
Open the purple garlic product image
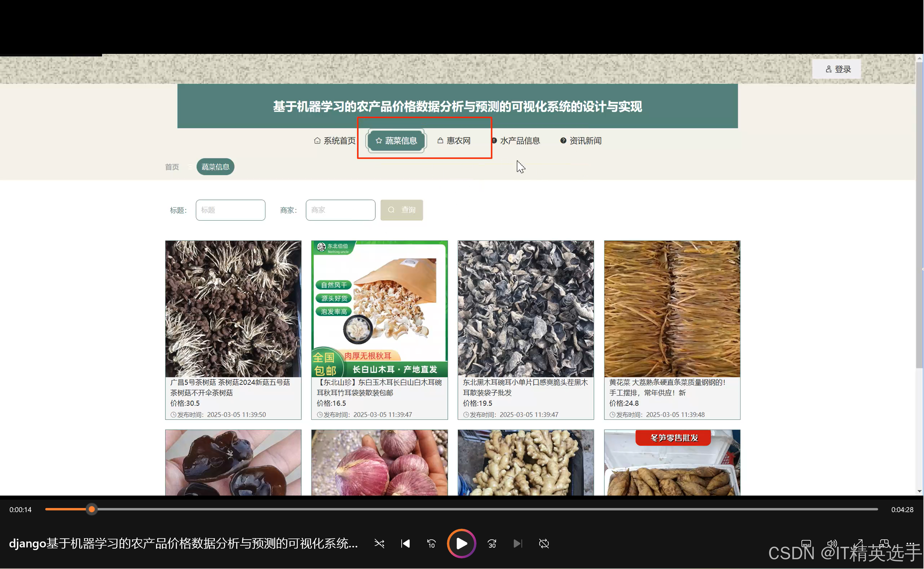[x=380, y=462]
